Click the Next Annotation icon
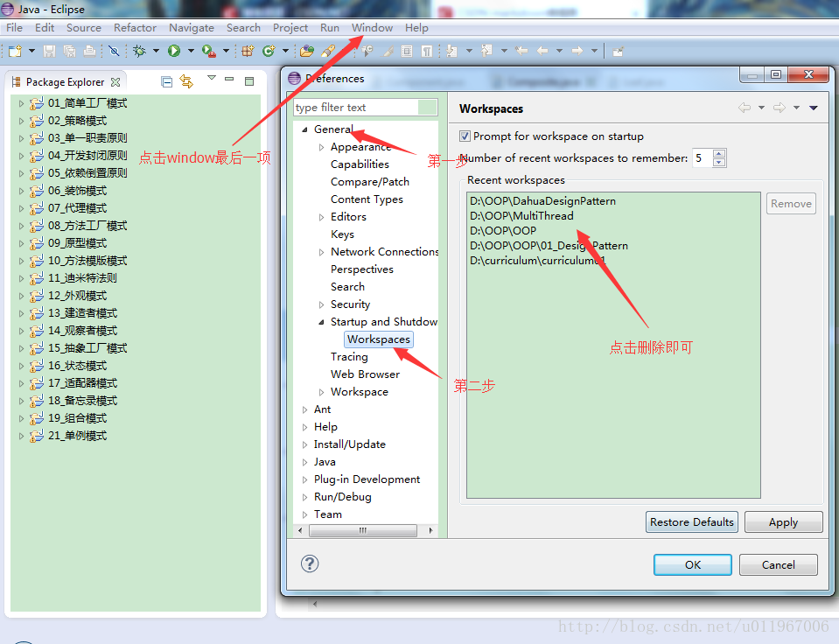Viewport: 839px width, 644px height. (x=451, y=51)
